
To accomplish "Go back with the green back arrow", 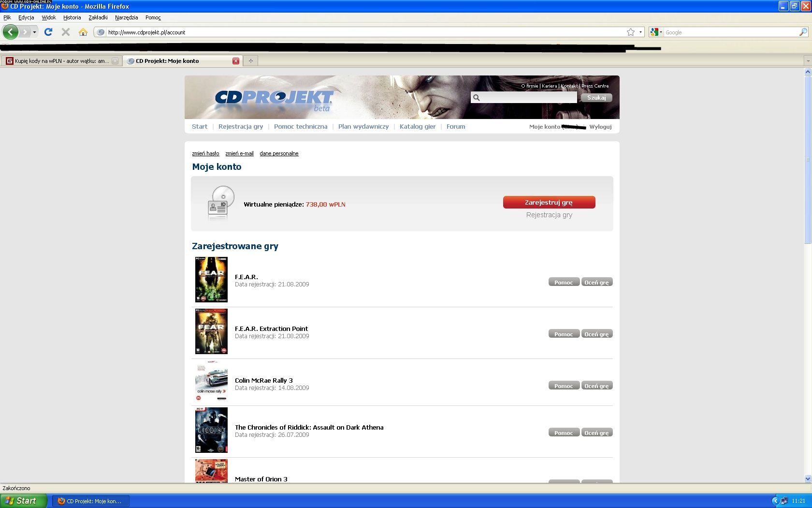I will coord(11,32).
